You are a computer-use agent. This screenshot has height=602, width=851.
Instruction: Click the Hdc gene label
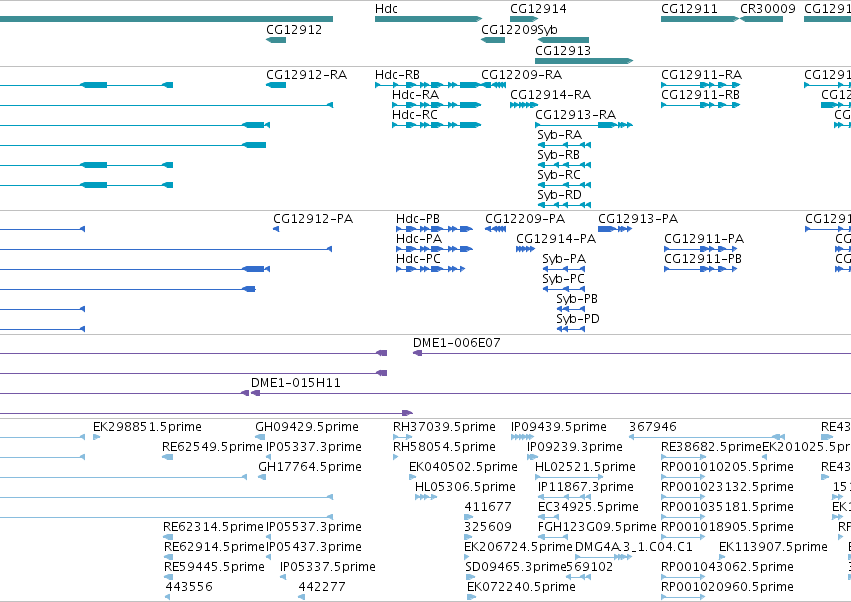386,9
